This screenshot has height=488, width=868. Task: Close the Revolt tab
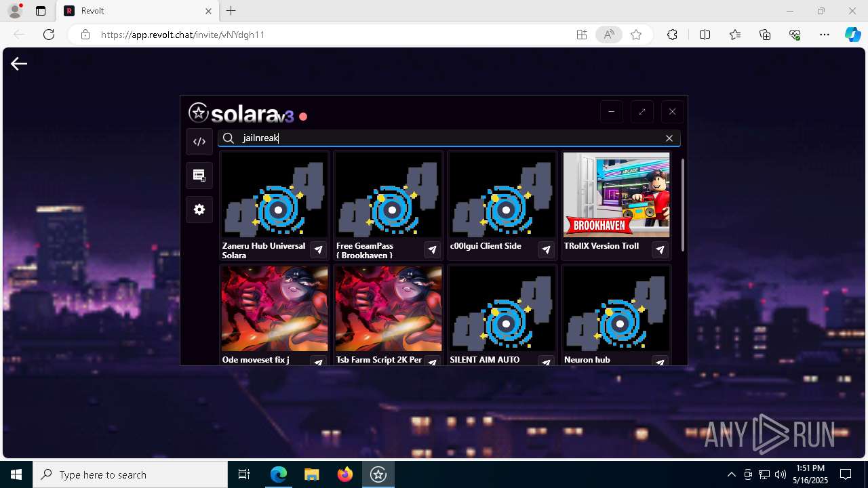coord(209,11)
